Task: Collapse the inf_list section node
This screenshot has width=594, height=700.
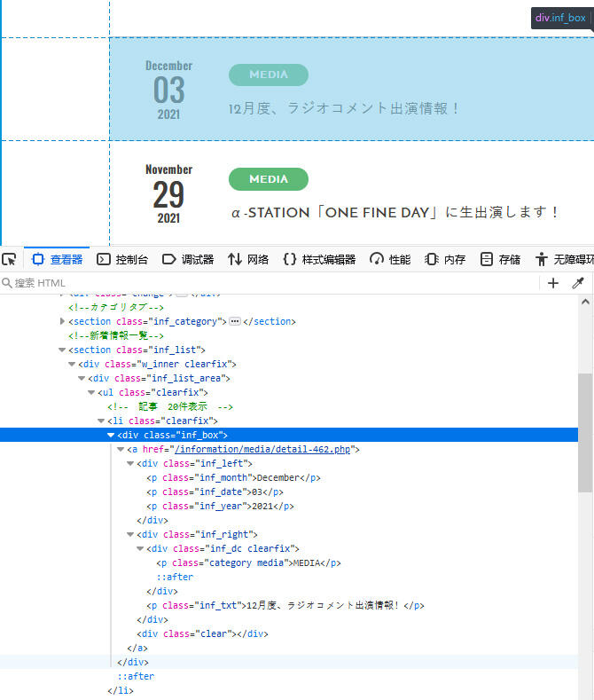Action: click(x=62, y=350)
